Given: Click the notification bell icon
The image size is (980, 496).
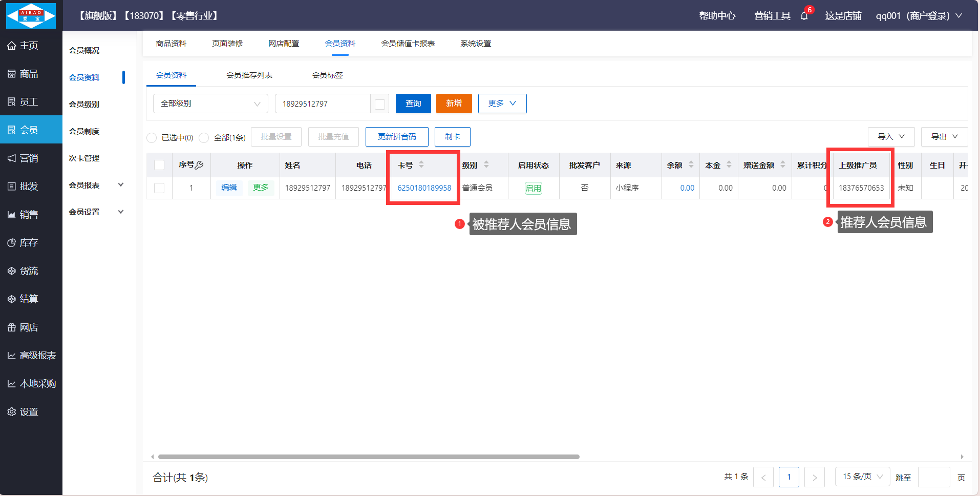Looking at the screenshot, I should coord(804,16).
